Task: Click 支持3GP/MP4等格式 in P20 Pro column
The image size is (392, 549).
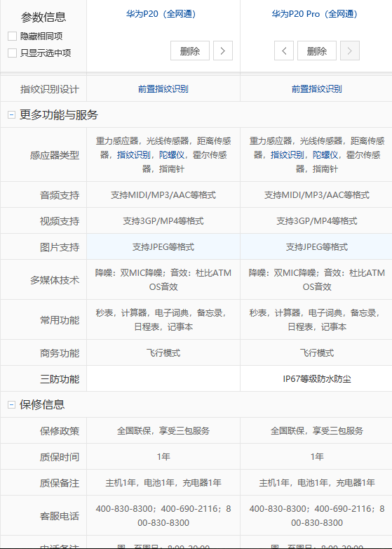Action: click(317, 221)
